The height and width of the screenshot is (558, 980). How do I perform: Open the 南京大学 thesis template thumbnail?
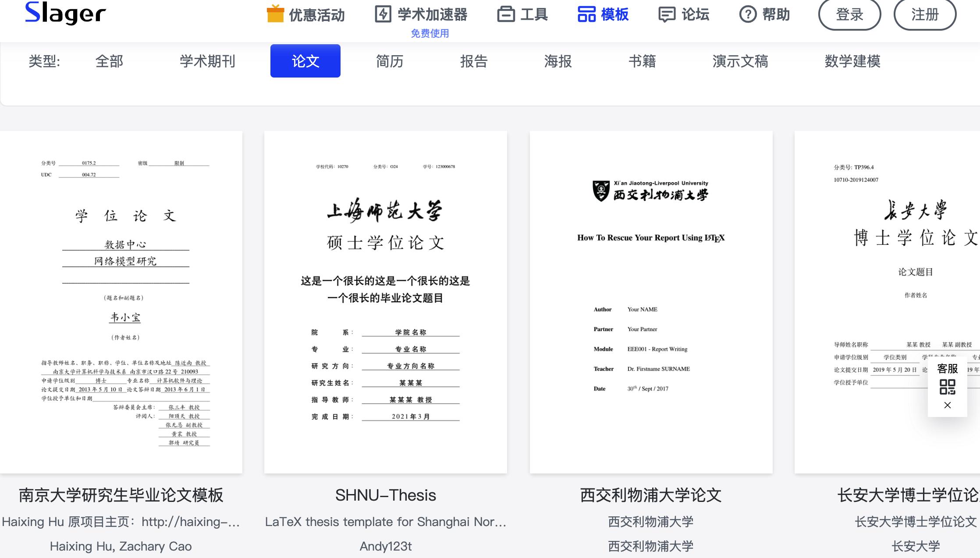121,302
